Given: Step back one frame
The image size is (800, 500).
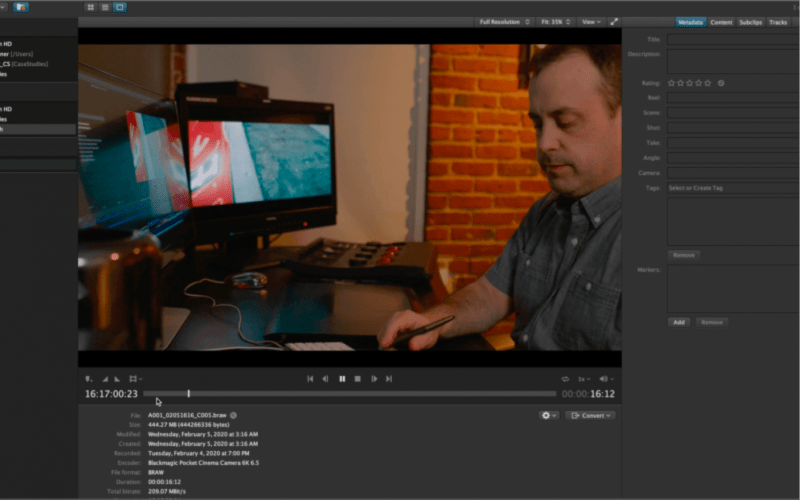Looking at the screenshot, I should click(326, 379).
